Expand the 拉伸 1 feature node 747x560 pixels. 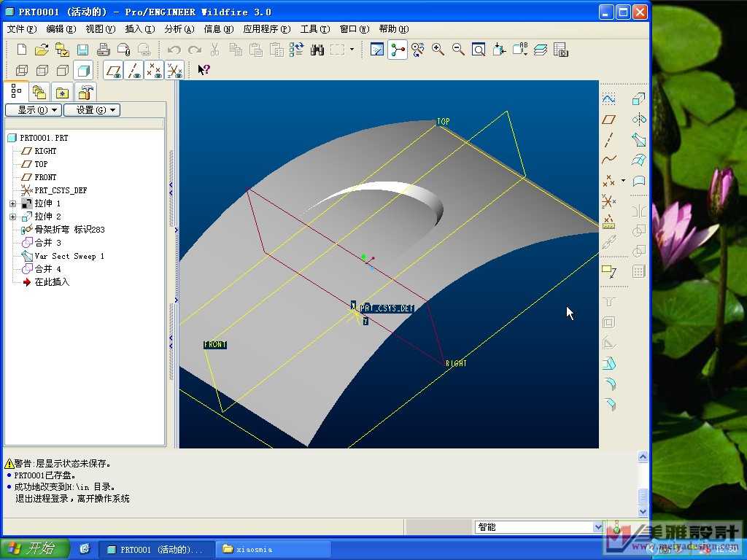click(13, 203)
